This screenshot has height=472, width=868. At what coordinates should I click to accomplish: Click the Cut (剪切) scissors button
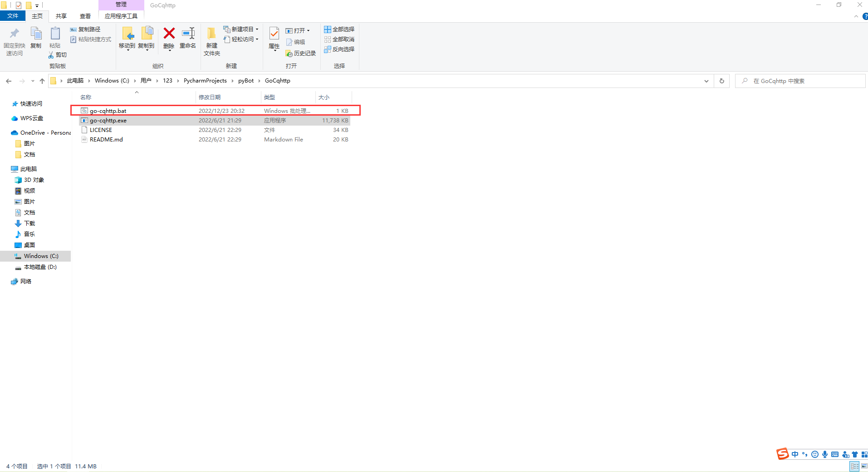coord(58,55)
